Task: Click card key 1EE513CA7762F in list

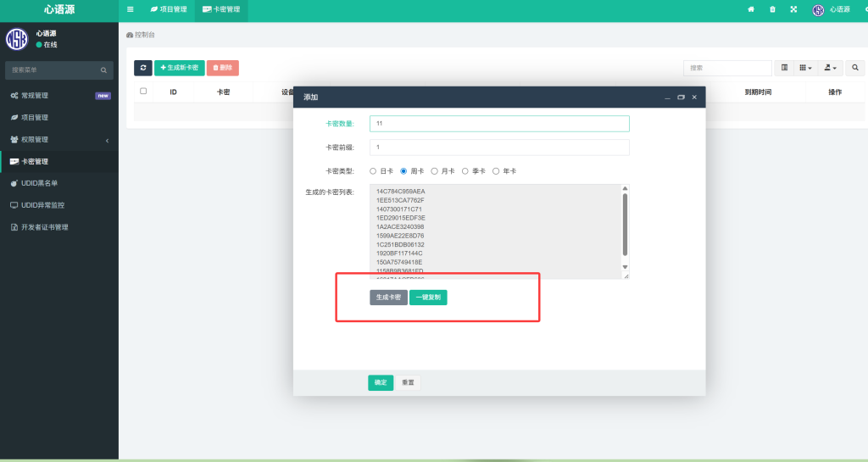Action: click(400, 200)
